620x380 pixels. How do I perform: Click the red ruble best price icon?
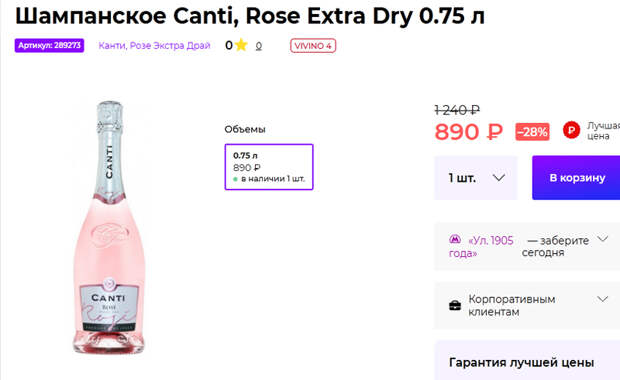571,130
